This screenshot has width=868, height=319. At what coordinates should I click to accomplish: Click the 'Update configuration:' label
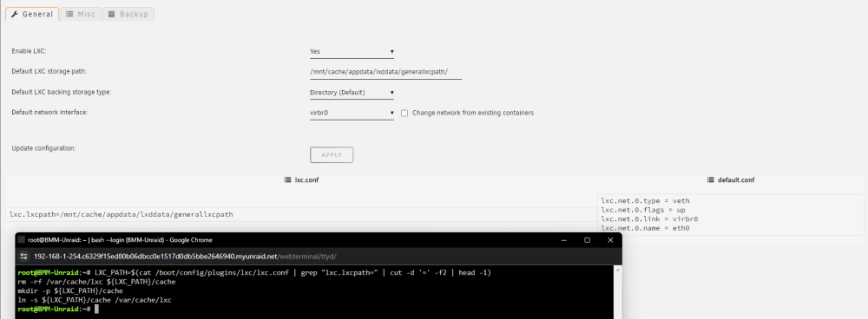(x=43, y=148)
